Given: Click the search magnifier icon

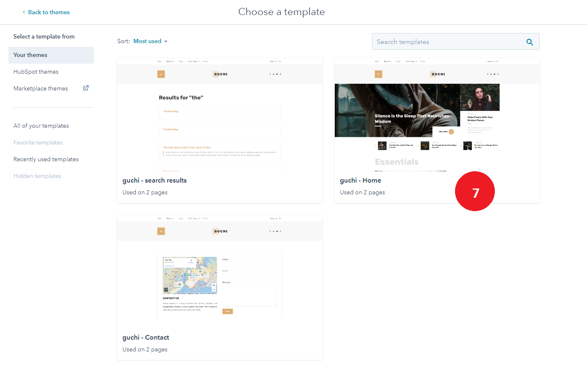Looking at the screenshot, I should 530,42.
